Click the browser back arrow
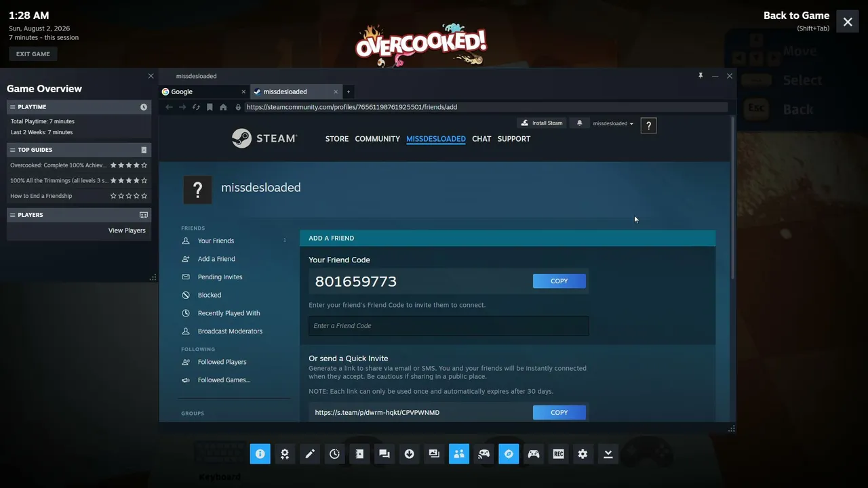Image resolution: width=868 pixels, height=488 pixels. click(169, 107)
